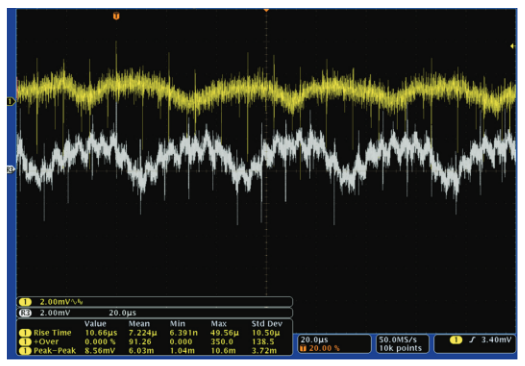Select the trigger level arrow on right edge
This screenshot has height=366, width=525.
coord(512,46)
